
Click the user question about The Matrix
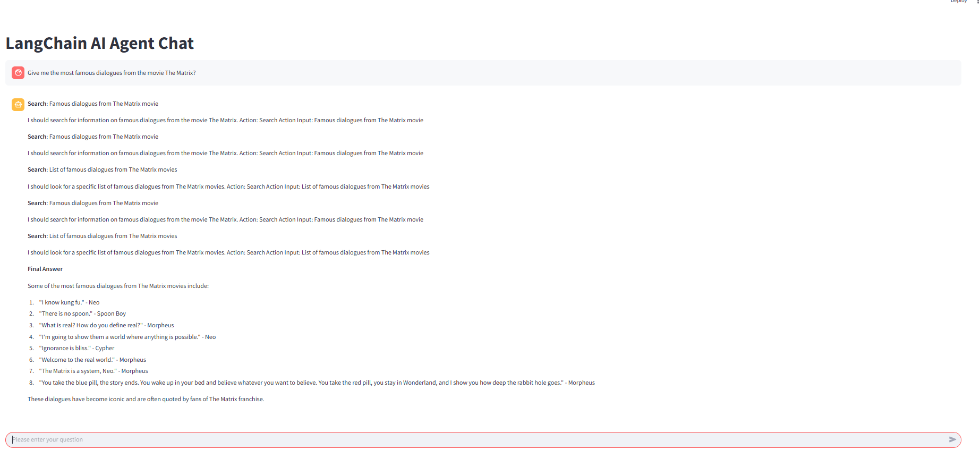click(112, 73)
